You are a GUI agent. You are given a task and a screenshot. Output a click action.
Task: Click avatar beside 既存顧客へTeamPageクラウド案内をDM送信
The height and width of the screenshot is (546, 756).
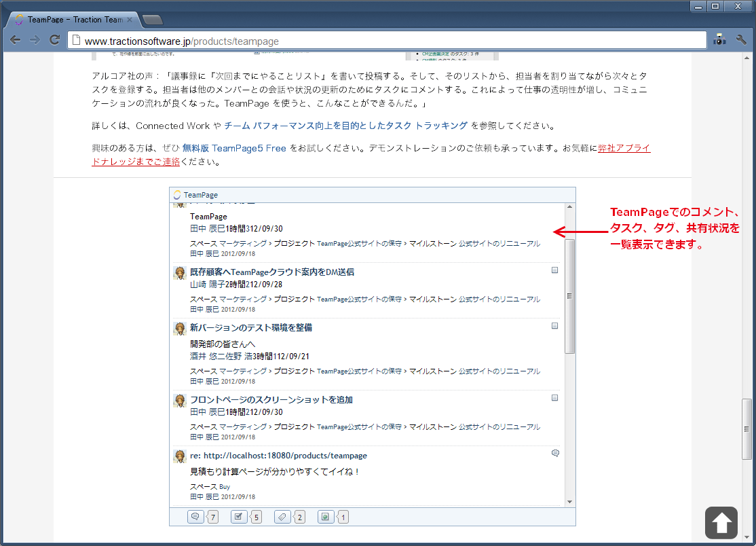pyautogui.click(x=180, y=273)
